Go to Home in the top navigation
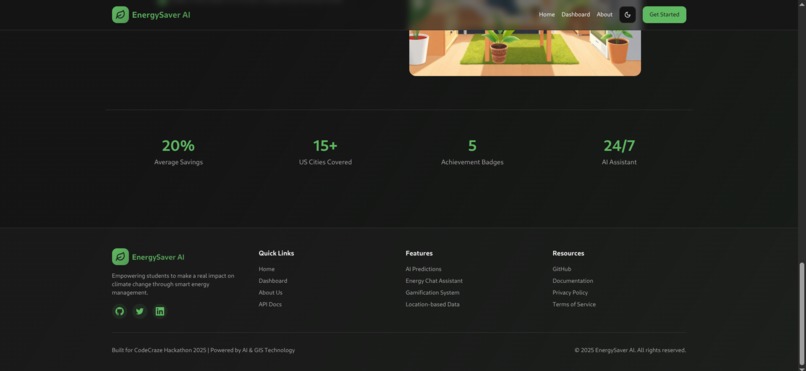The width and height of the screenshot is (806, 371). tap(546, 14)
